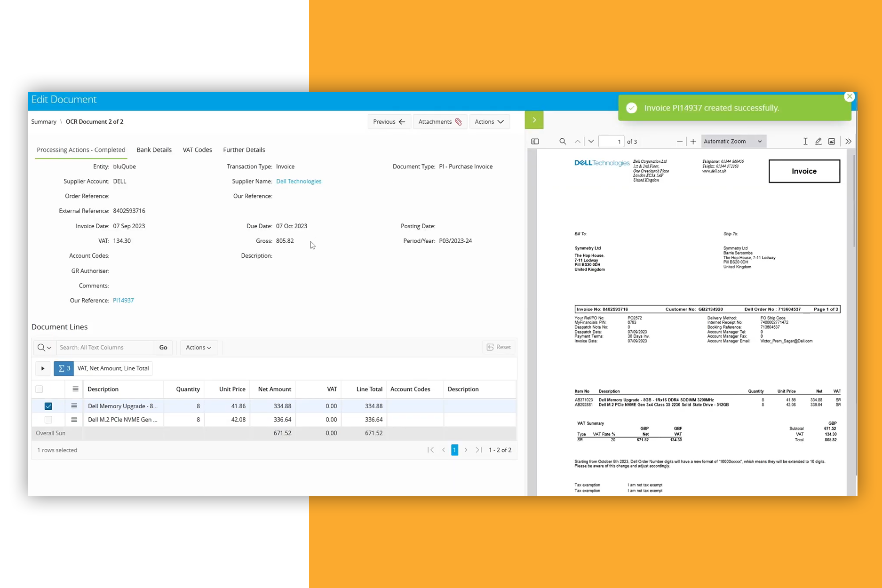The width and height of the screenshot is (882, 588).
Task: Click the Dell Technologies supplier link
Action: pos(299,182)
